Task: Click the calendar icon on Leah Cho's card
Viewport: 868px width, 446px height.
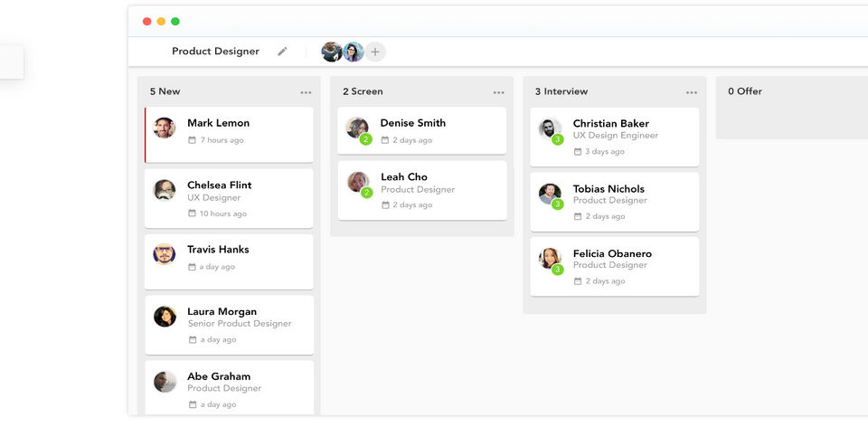Action: click(385, 205)
